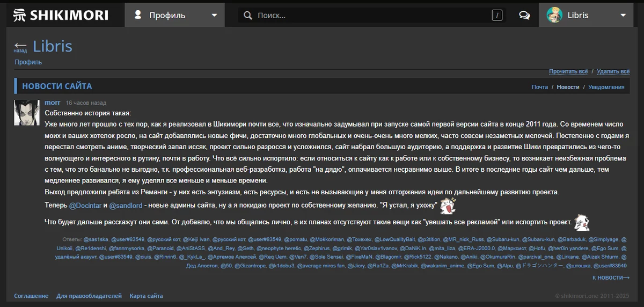644x307 pixels.
Task: Open reply from @ERA-J2000.0
Action: (x=477, y=248)
